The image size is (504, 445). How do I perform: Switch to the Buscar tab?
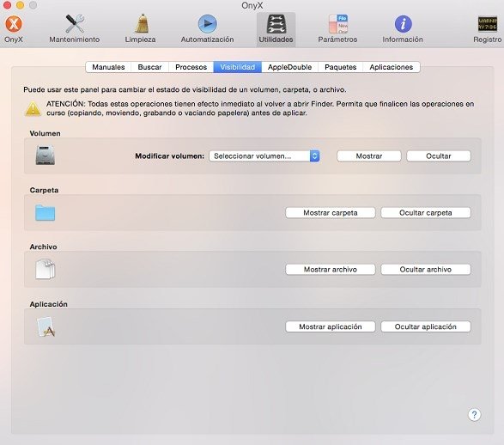(x=149, y=67)
